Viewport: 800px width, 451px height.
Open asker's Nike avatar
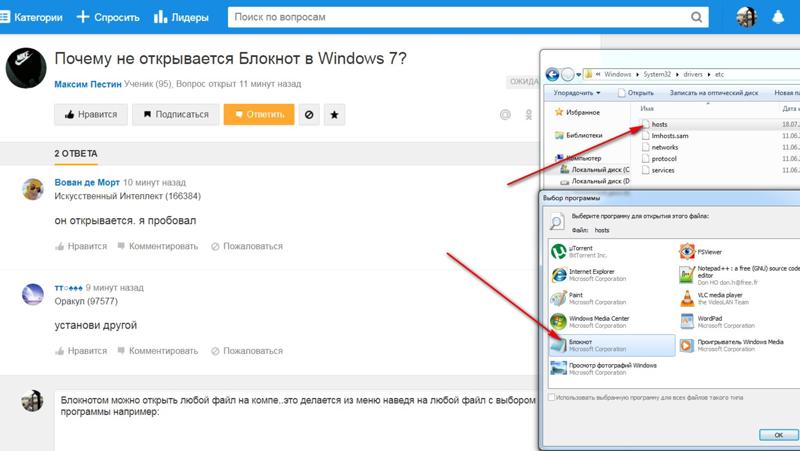coord(26,68)
